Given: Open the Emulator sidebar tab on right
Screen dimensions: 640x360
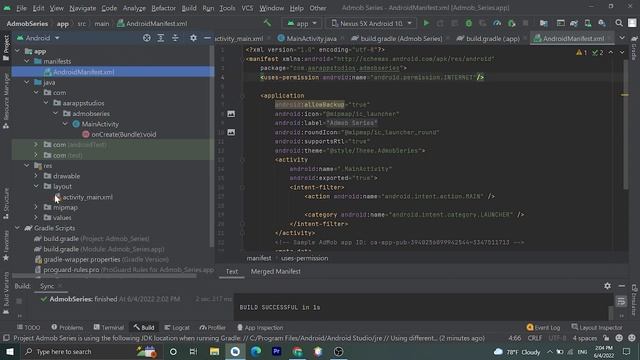Looking at the screenshot, I should pyautogui.click(x=634, y=300).
